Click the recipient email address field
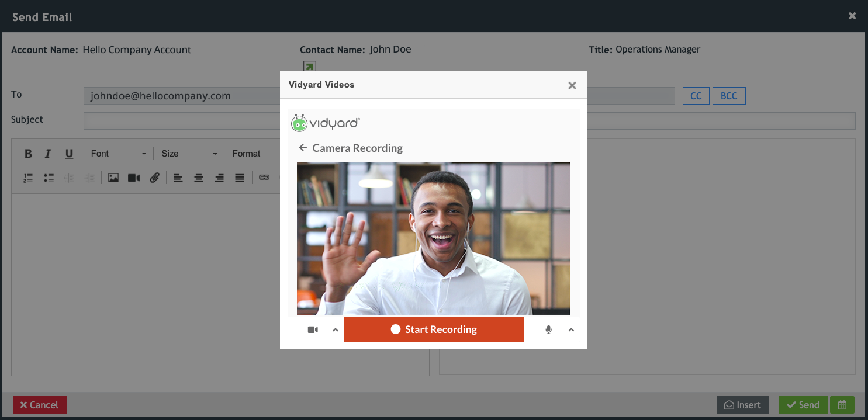The image size is (868, 420). (x=181, y=95)
